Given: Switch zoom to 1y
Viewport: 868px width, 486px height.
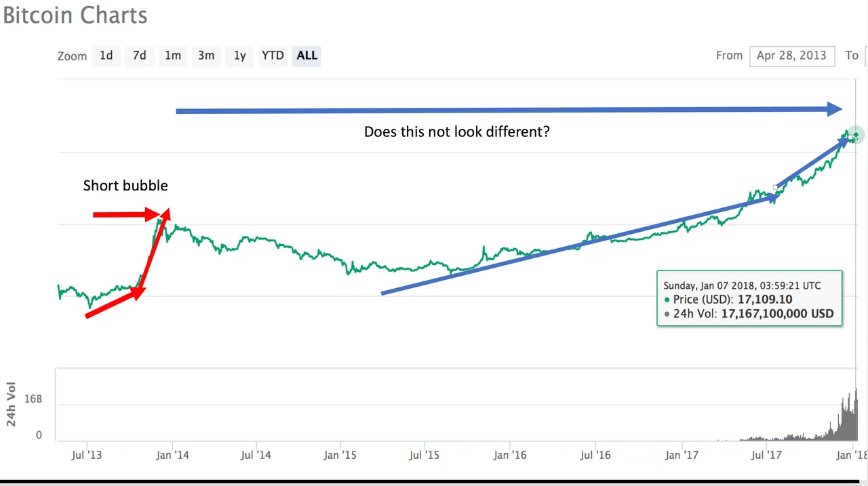Looking at the screenshot, I should point(239,56).
